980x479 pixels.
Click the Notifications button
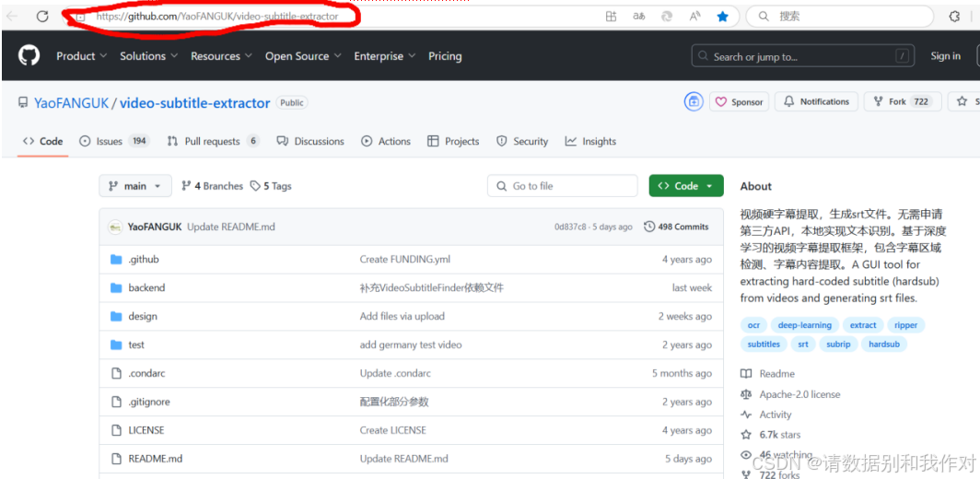tap(816, 101)
